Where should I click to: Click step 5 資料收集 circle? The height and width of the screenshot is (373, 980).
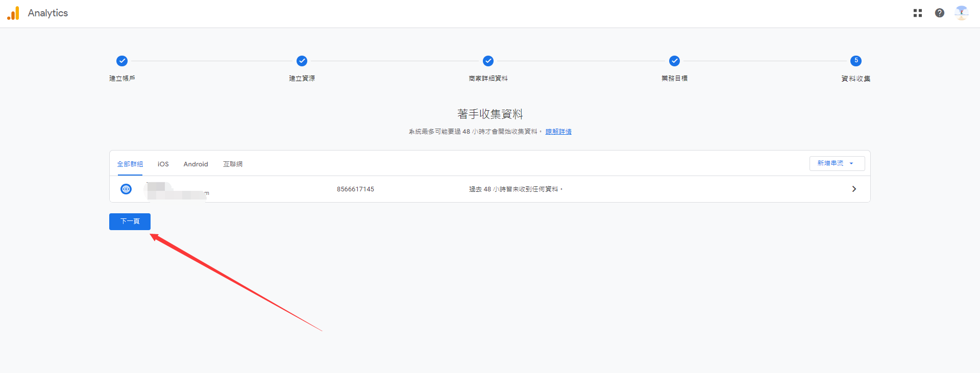[x=855, y=61]
